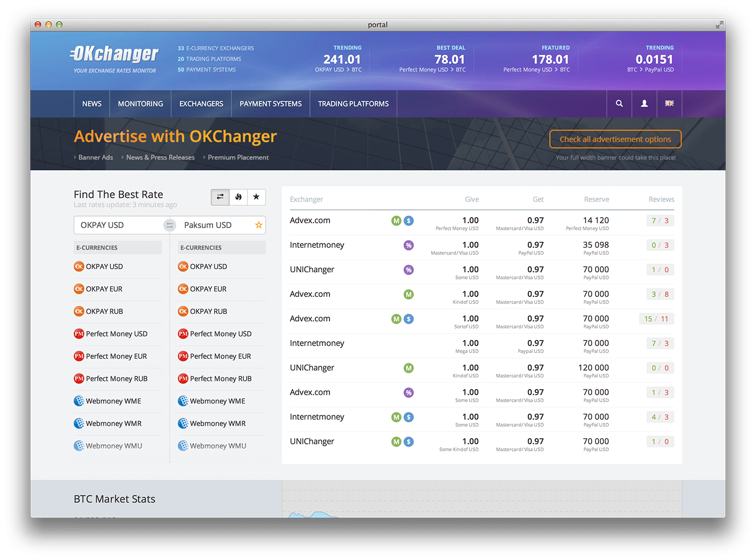Click the 50 Payment systems link
756x560 pixels.
(207, 69)
